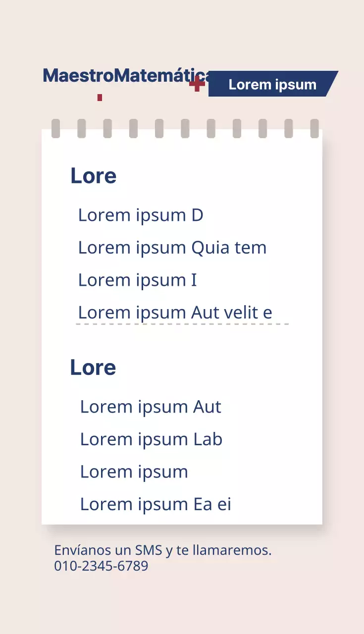Select the second Lore section heading

93,368
